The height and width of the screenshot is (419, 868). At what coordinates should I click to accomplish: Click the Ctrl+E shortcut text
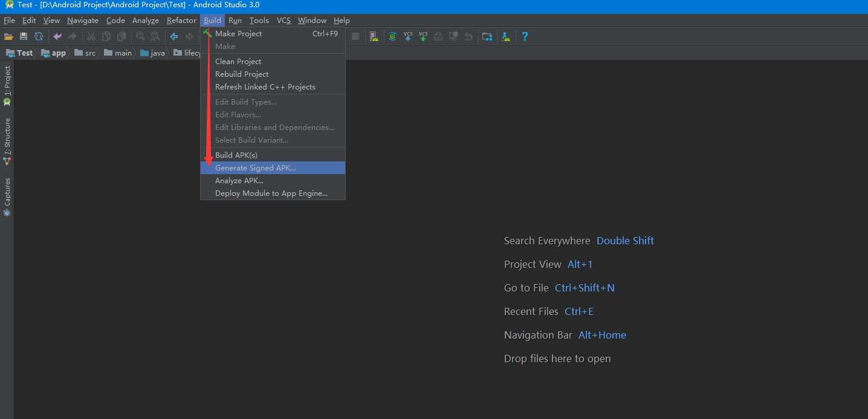point(579,311)
